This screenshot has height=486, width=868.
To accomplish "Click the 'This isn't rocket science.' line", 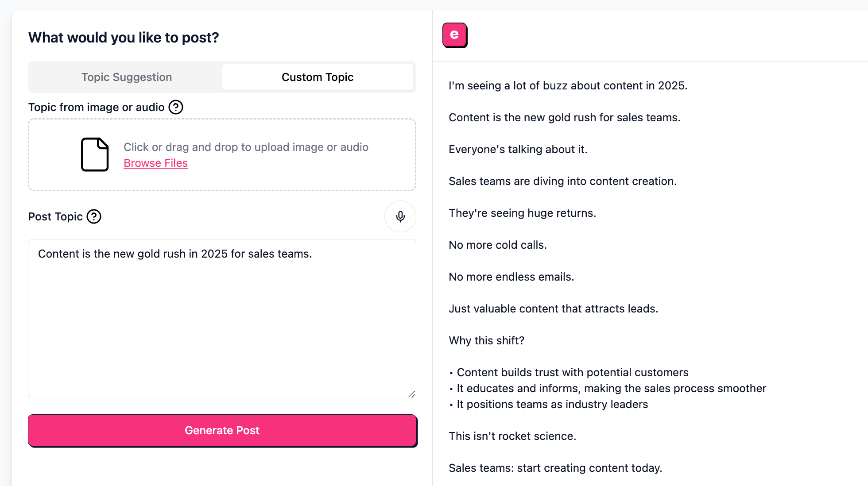I will pos(512,436).
